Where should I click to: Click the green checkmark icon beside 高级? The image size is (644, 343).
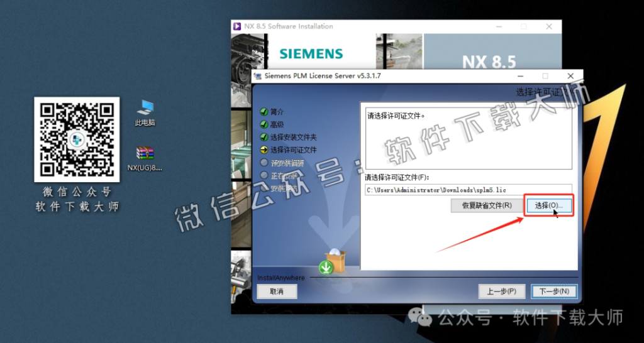coord(264,125)
